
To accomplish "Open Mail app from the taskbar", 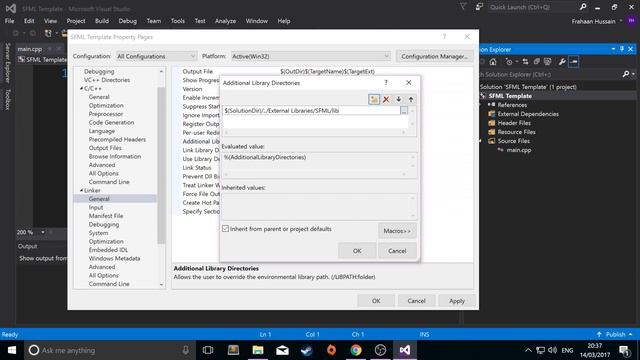I will 282,350.
